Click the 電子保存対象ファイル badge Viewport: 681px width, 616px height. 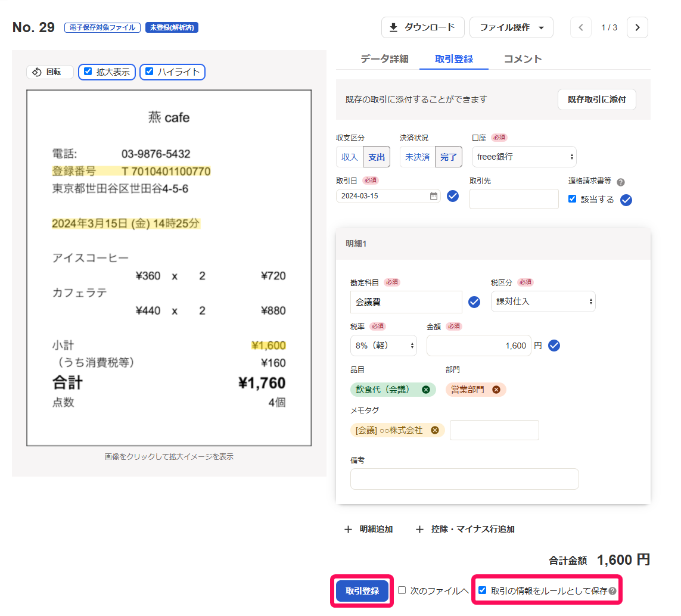(x=102, y=27)
